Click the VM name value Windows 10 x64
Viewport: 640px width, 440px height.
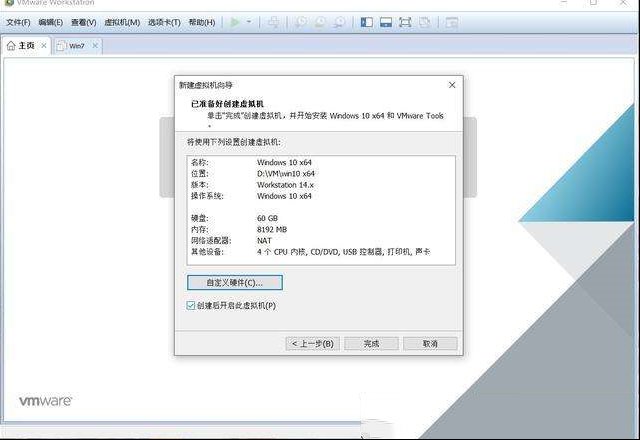[x=284, y=162]
